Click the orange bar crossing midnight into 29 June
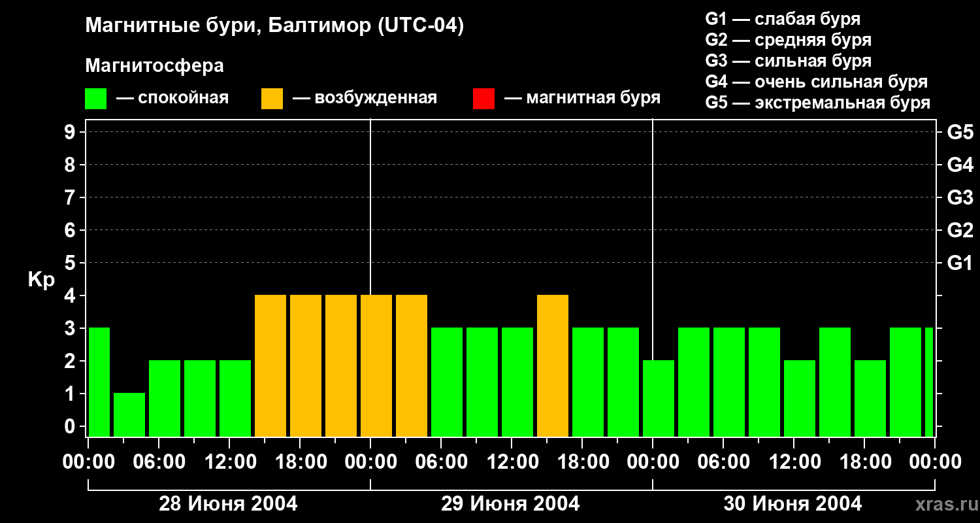Viewport: 980px width, 523px height. coord(376,366)
